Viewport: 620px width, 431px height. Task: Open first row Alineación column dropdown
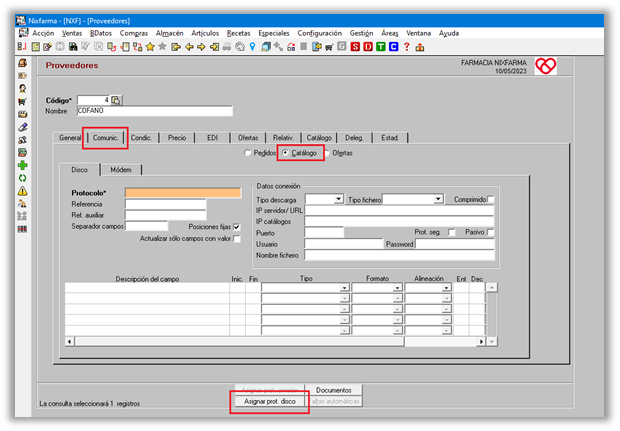tap(446, 288)
